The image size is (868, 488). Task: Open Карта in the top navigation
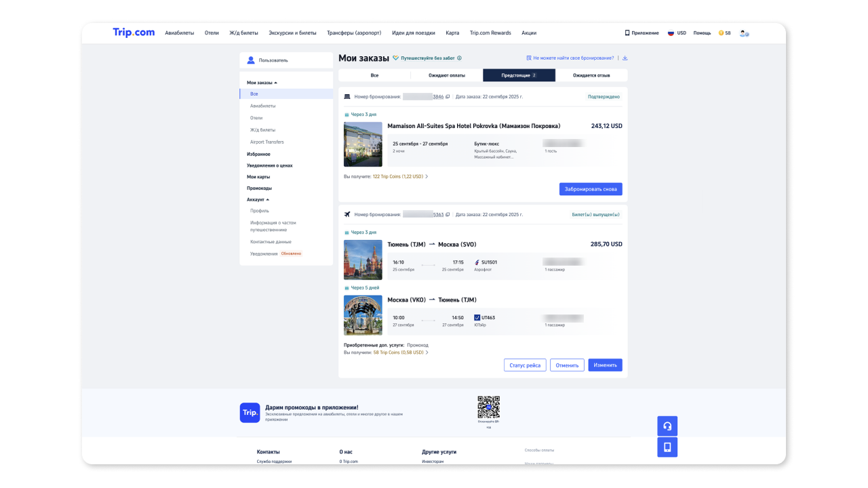point(452,33)
